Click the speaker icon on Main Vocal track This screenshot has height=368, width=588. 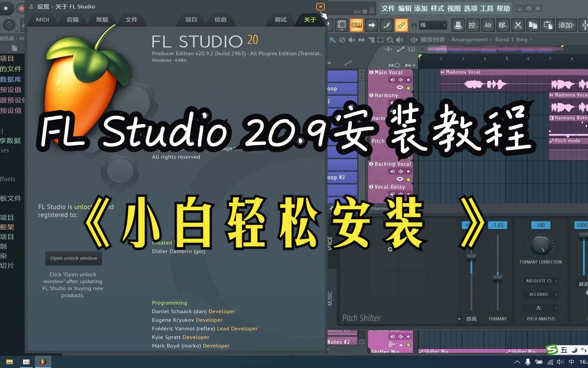tap(401, 80)
